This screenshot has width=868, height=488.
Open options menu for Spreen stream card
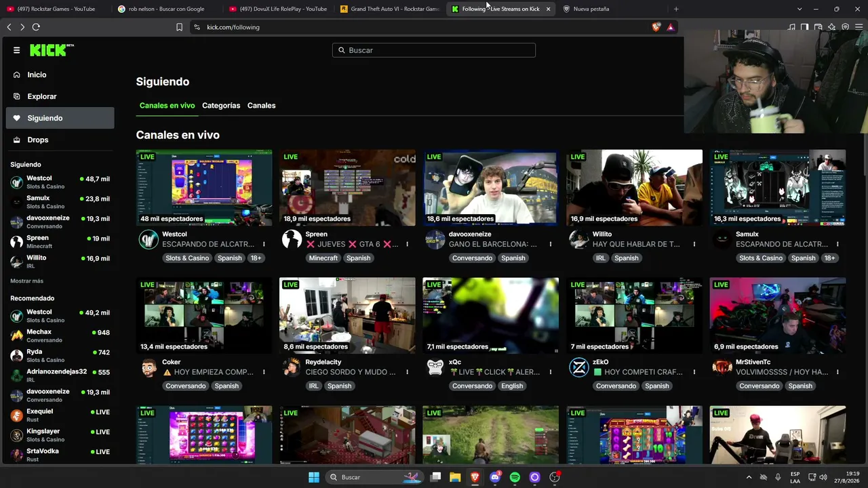(x=407, y=244)
